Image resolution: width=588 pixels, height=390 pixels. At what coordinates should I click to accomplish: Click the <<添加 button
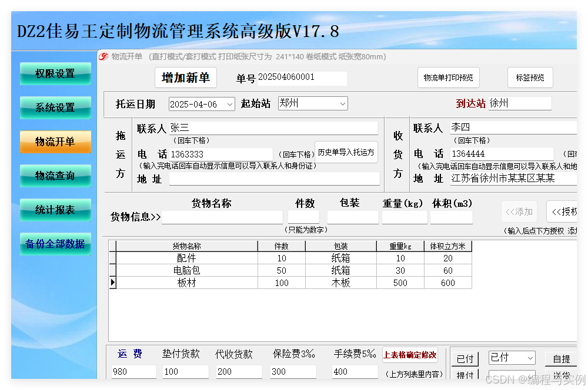pyautogui.click(x=519, y=211)
